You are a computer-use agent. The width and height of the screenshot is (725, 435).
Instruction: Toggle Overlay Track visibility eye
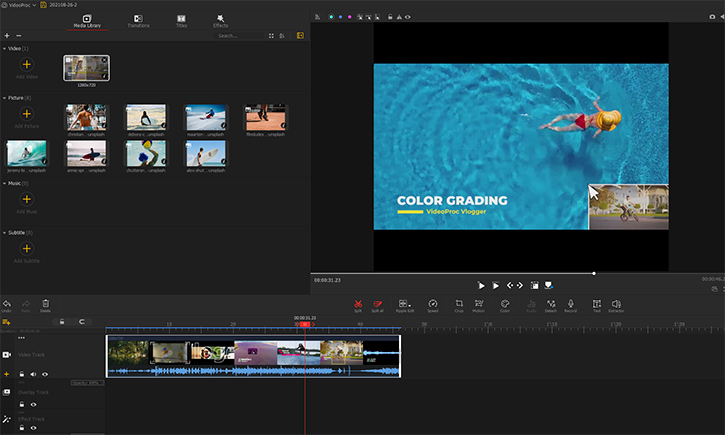pos(33,402)
